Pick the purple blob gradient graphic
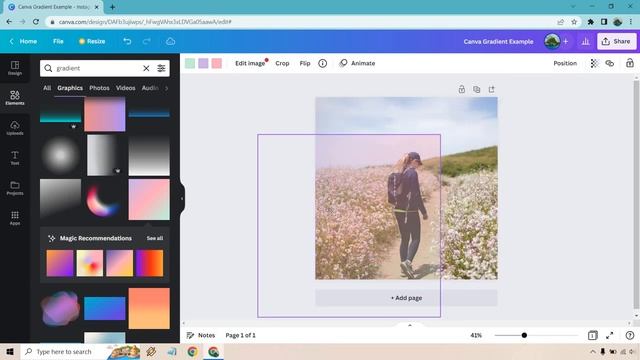Image resolution: width=640 pixels, height=360 pixels. click(x=60, y=308)
